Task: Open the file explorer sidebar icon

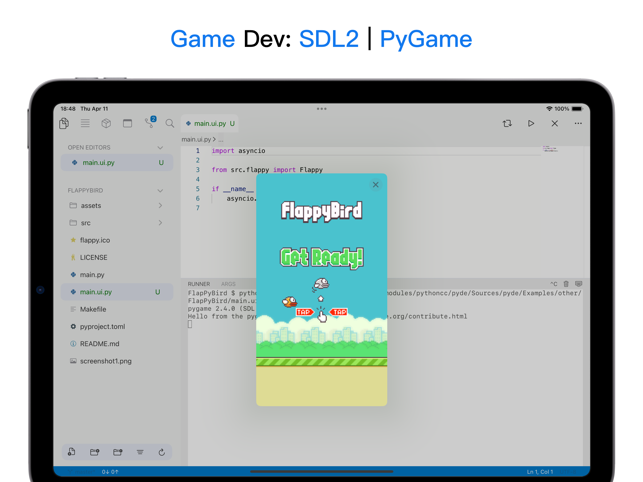Action: click(x=64, y=124)
